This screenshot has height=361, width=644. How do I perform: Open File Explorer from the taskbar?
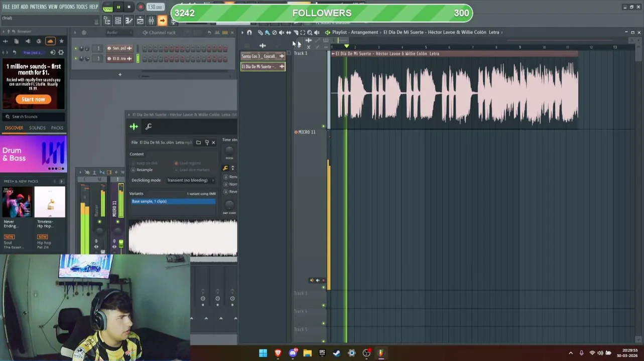[307, 353]
